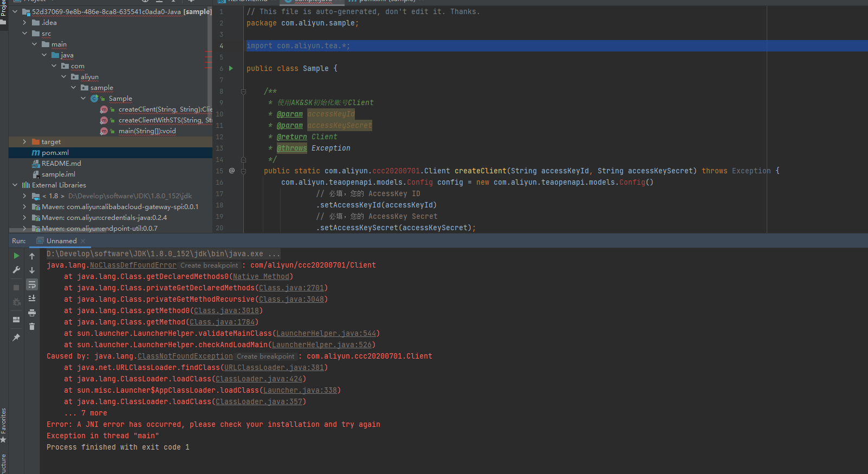The width and height of the screenshot is (868, 474).
Task: Collapse the src folder
Action: [x=25, y=34]
